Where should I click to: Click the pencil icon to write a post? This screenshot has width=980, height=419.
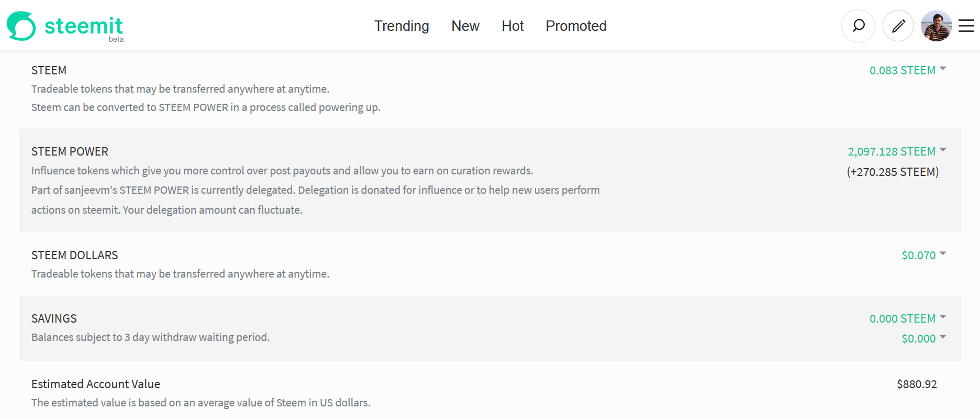898,26
